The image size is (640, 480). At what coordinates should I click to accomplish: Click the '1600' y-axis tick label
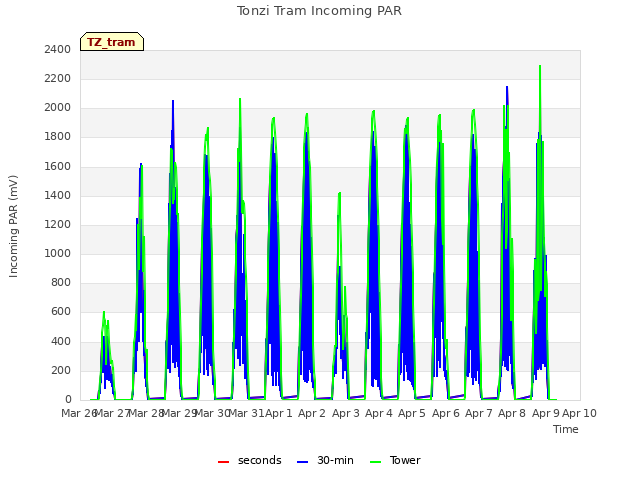[58, 167]
